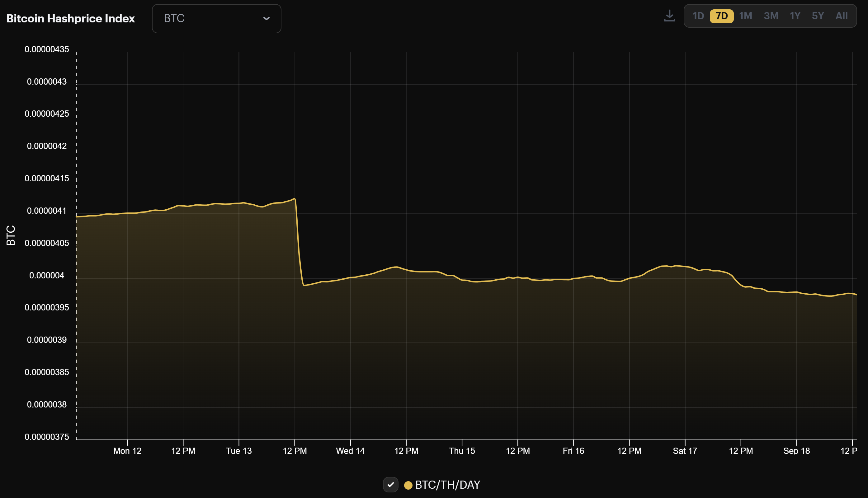Select the 5Y time range

point(818,15)
